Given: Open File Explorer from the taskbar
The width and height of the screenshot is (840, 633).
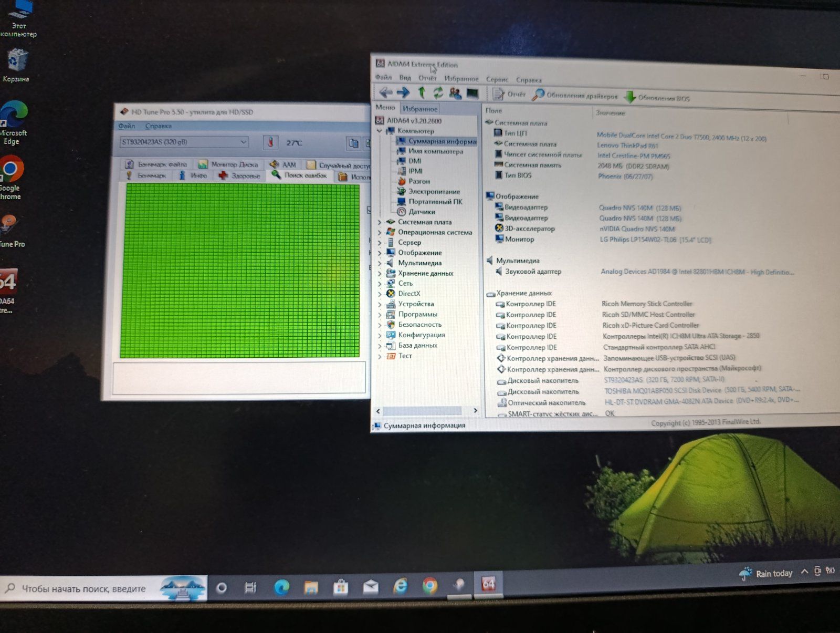Looking at the screenshot, I should tap(311, 587).
